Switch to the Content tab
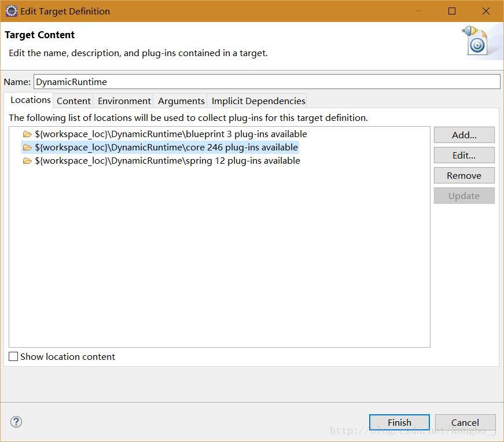The width and height of the screenshot is (504, 442). [x=73, y=101]
